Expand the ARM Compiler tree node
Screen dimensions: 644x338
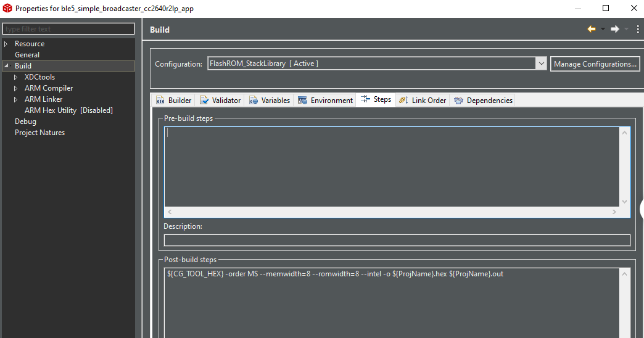click(x=15, y=88)
